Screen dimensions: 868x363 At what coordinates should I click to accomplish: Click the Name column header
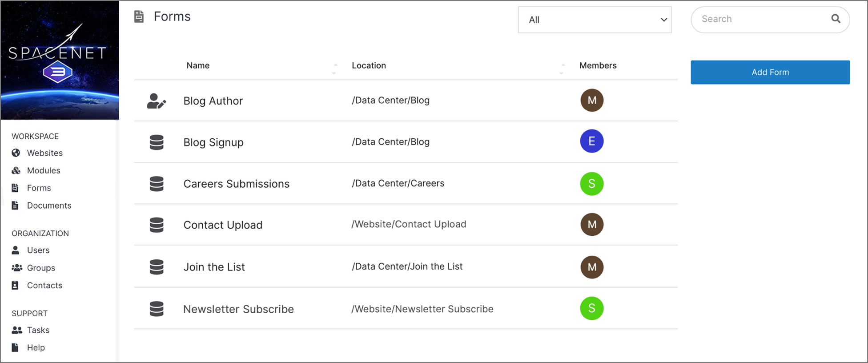point(198,65)
